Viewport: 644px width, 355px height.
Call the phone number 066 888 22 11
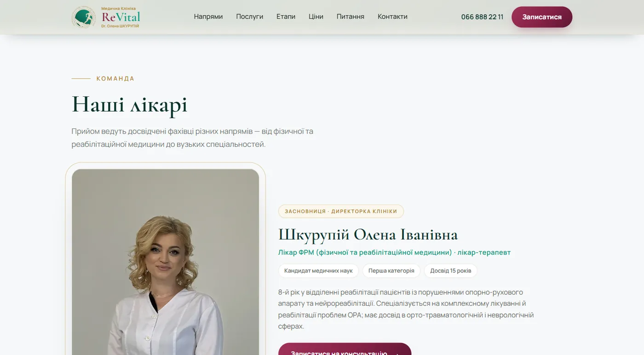pos(482,17)
